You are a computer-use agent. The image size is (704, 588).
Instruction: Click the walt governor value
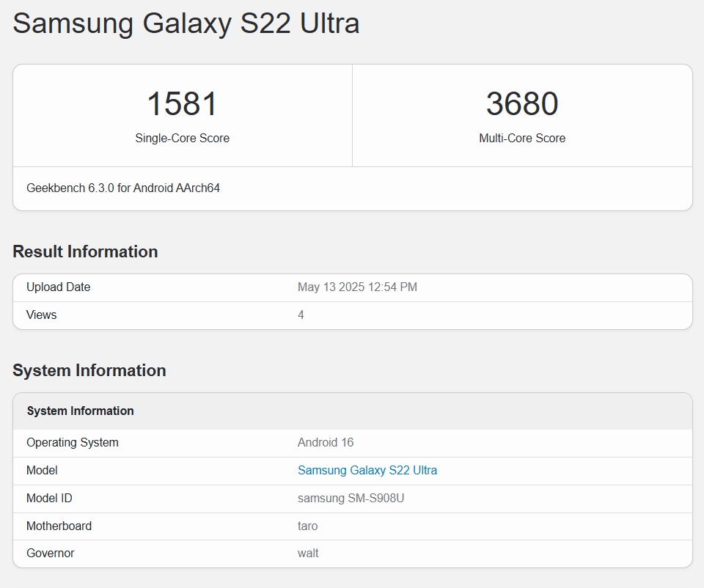pyautogui.click(x=307, y=553)
